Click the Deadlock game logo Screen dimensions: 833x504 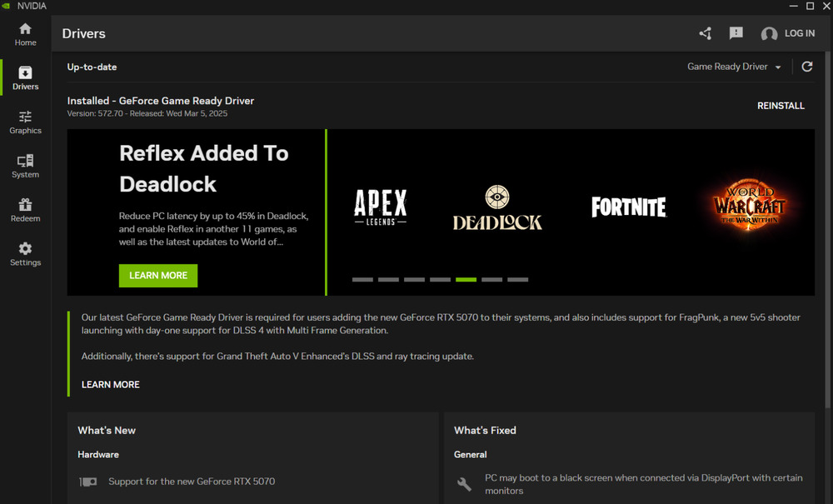(x=497, y=207)
